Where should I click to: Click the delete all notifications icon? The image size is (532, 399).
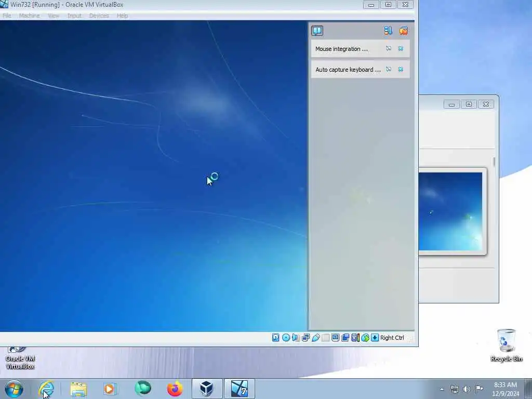[403, 31]
